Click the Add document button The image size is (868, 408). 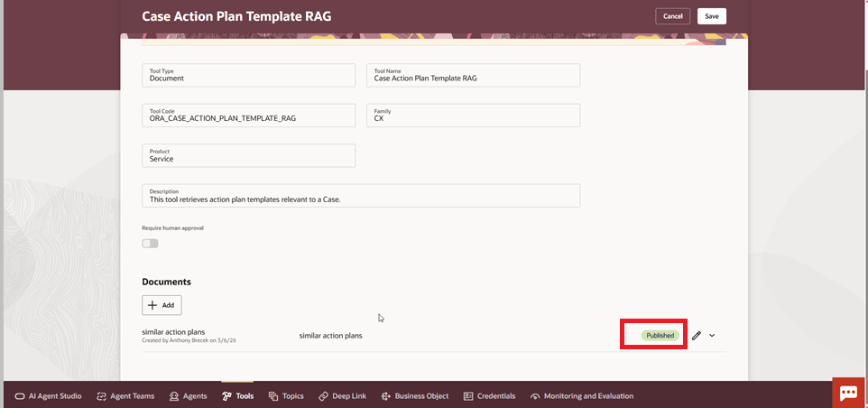(x=162, y=305)
